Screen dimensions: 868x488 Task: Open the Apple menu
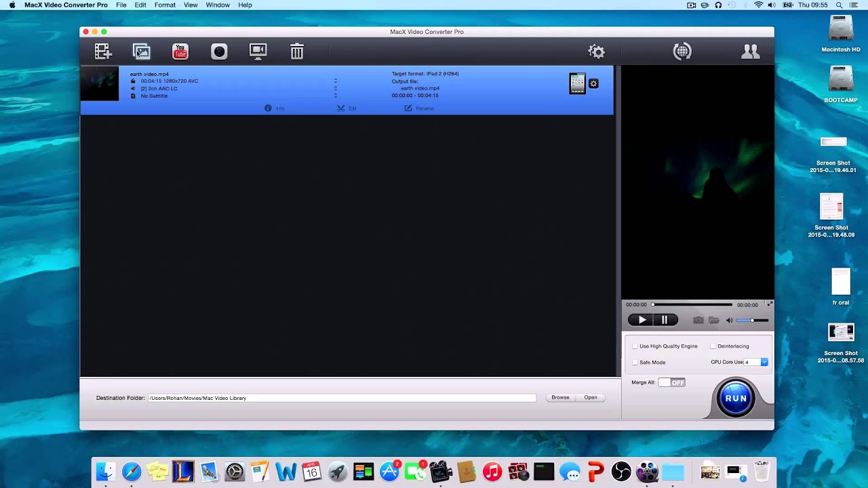[x=12, y=5]
